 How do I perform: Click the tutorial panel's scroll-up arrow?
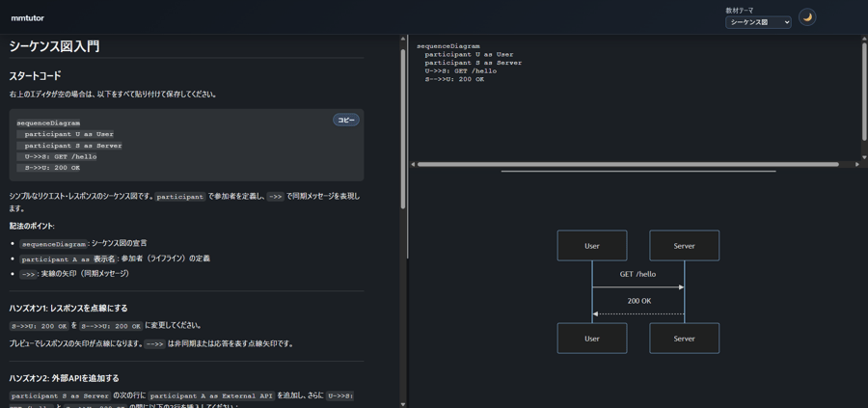click(x=403, y=40)
